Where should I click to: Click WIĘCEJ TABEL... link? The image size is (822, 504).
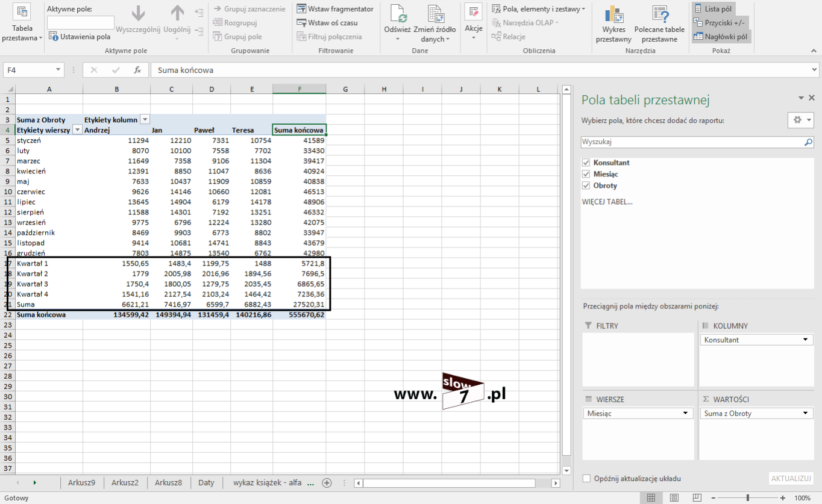pyautogui.click(x=607, y=202)
